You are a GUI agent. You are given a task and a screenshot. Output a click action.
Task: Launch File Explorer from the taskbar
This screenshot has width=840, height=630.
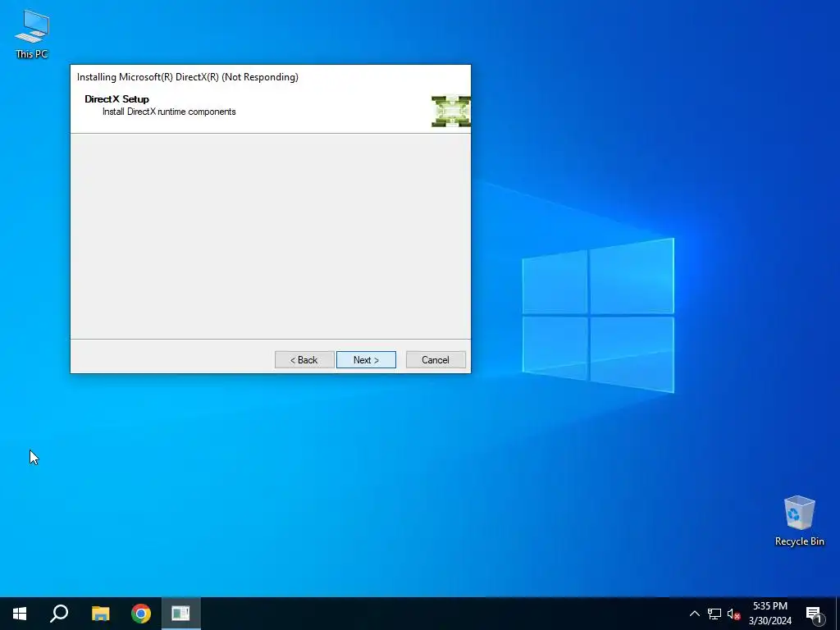[x=100, y=614]
